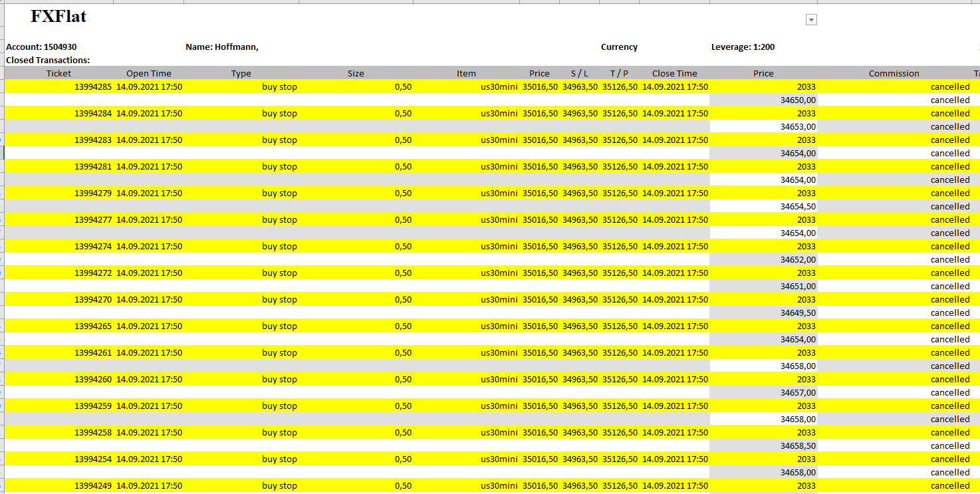Click ticket number 13994270

pyautogui.click(x=93, y=300)
